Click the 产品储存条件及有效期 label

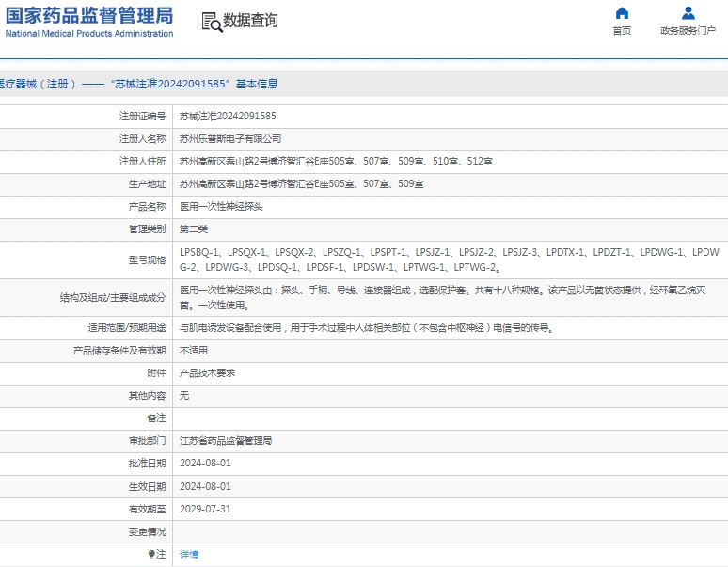119,351
